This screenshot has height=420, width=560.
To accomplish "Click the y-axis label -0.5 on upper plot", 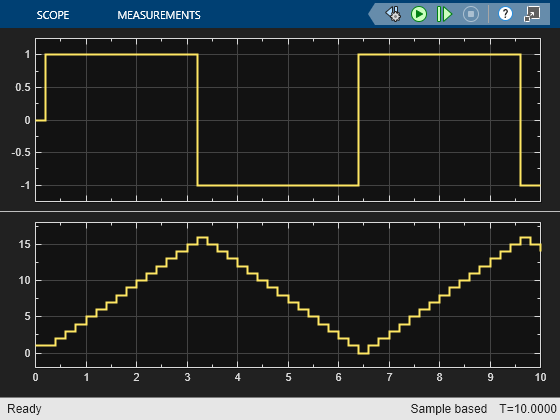I will tap(21, 152).
